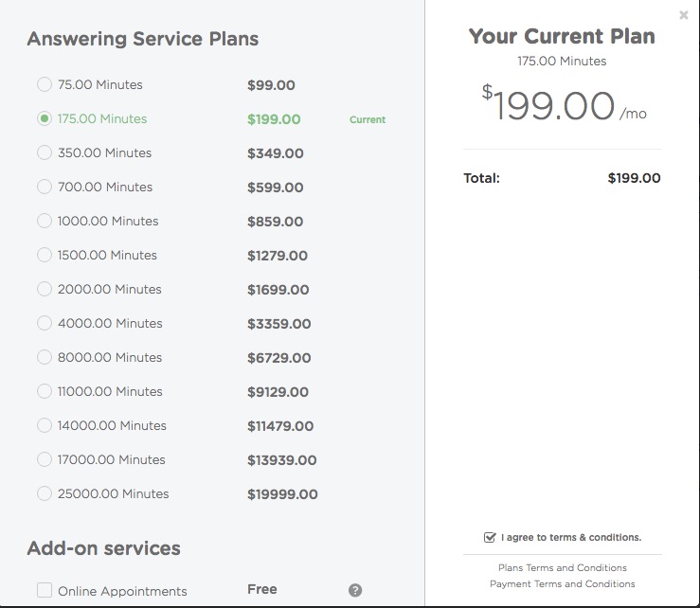
Task: Click the help question mark icon
Action: [x=355, y=590]
